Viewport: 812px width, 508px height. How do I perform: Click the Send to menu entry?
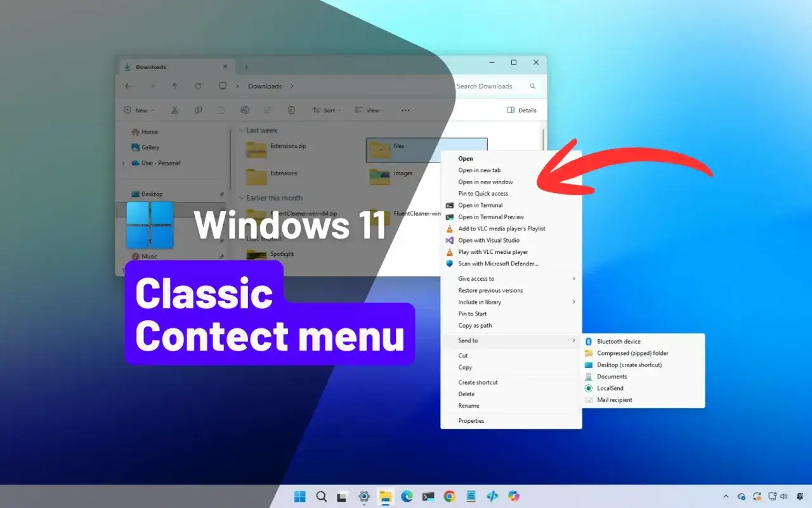pyautogui.click(x=511, y=341)
